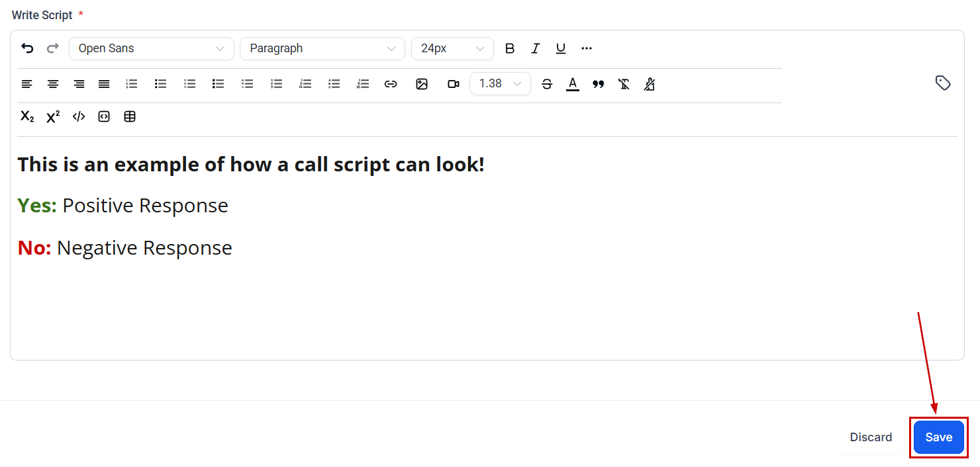Toggle strikethrough formatting
This screenshot has height=467, width=980.
(547, 84)
